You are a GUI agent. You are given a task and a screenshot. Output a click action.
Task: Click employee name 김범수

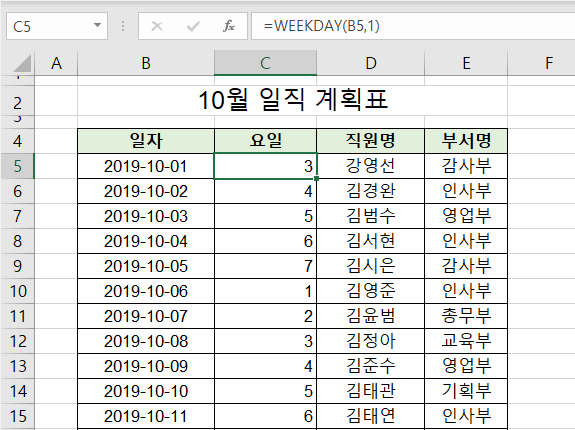[x=371, y=216]
